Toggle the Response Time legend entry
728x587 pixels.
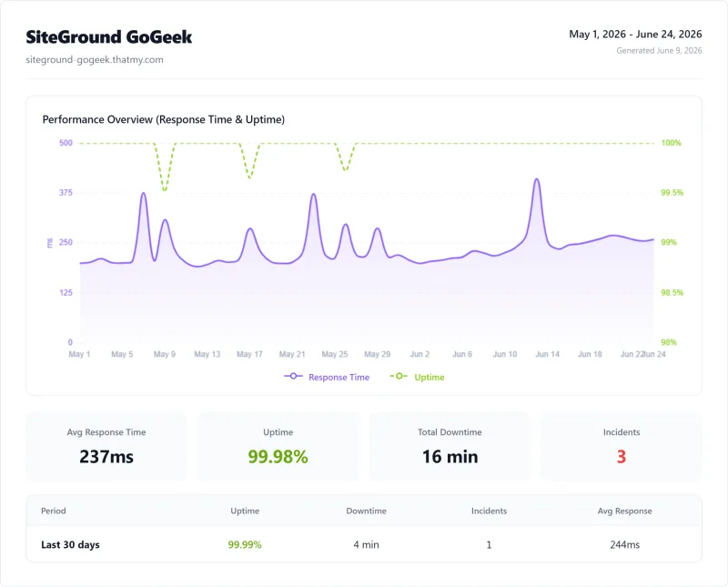(327, 377)
